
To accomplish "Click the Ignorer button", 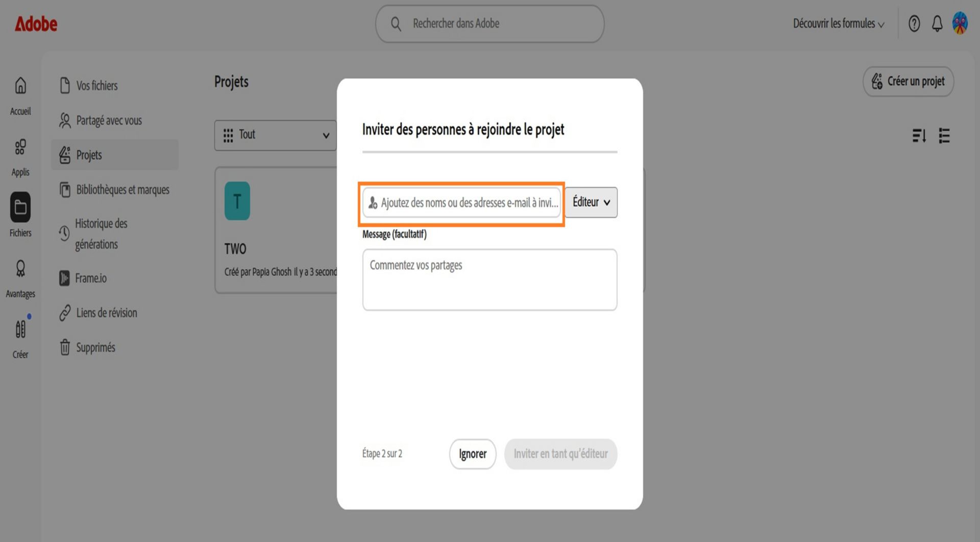I will click(x=473, y=454).
